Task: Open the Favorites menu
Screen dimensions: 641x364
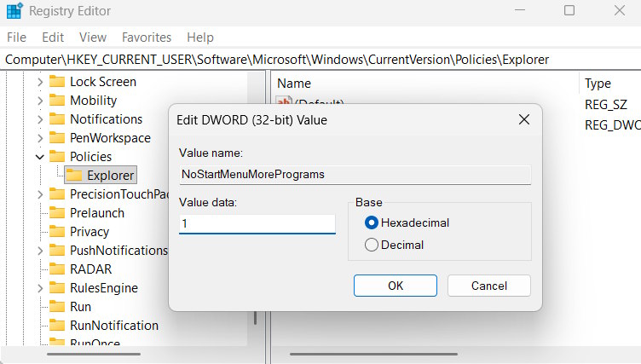Action: point(147,38)
